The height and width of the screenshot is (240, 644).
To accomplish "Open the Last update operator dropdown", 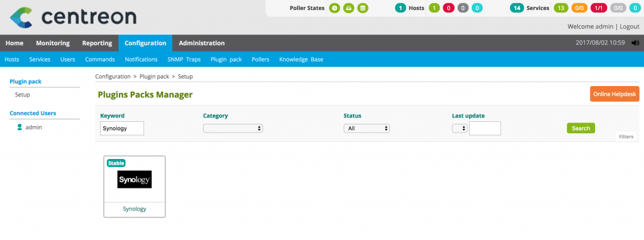I will (460, 128).
